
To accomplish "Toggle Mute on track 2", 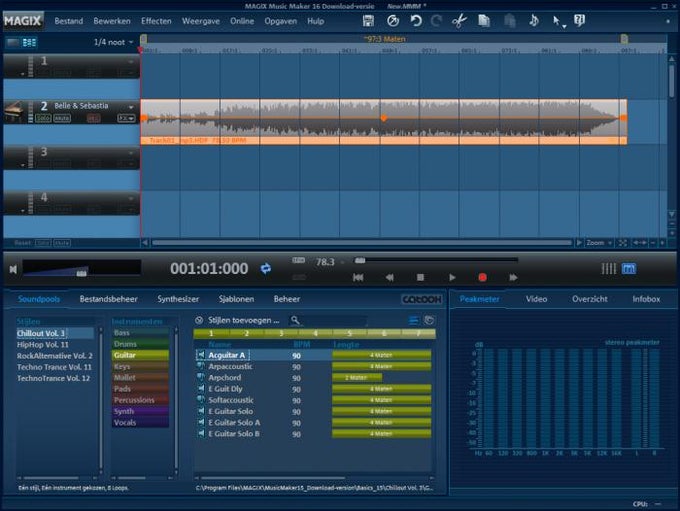I will pyautogui.click(x=62, y=118).
